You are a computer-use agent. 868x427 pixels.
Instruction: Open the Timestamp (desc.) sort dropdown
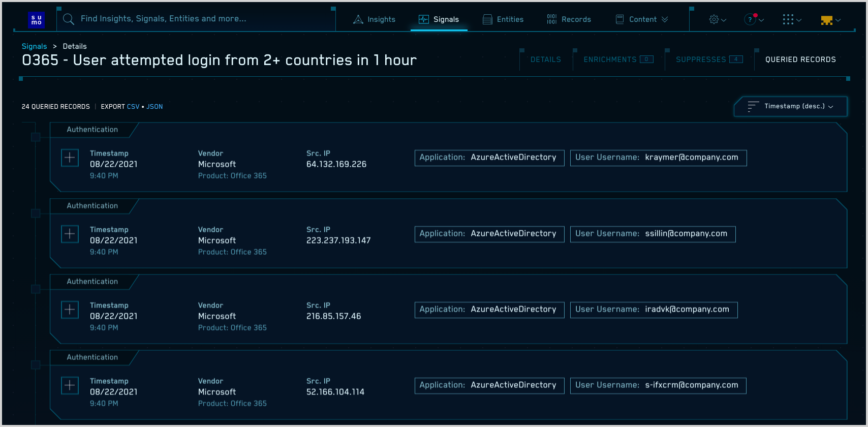point(790,106)
